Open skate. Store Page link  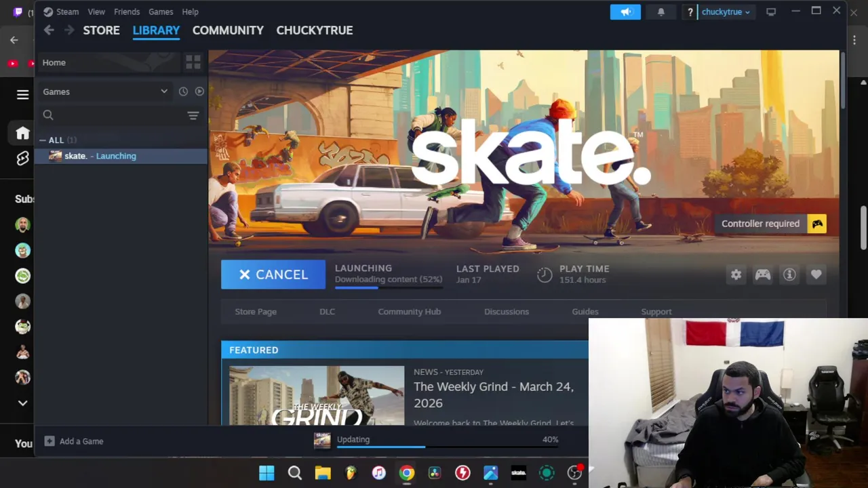[256, 312]
